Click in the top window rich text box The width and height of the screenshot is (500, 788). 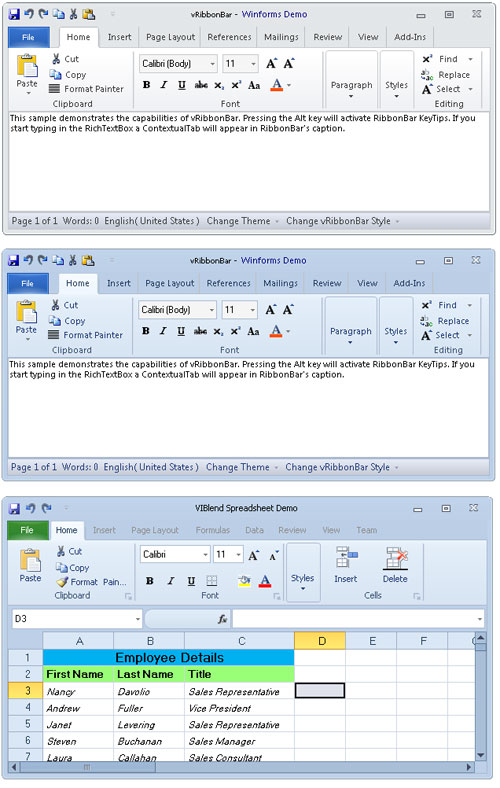point(249,162)
